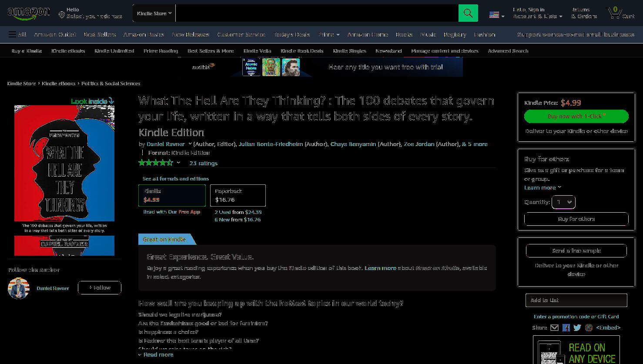Click the Amazon logo
Screen dimensions: 643x364
pos(29,13)
